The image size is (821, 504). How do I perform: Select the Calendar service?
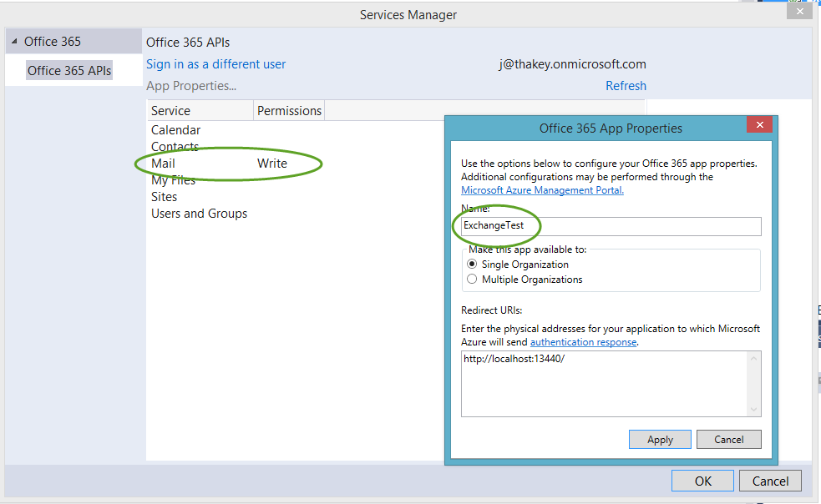tap(175, 130)
